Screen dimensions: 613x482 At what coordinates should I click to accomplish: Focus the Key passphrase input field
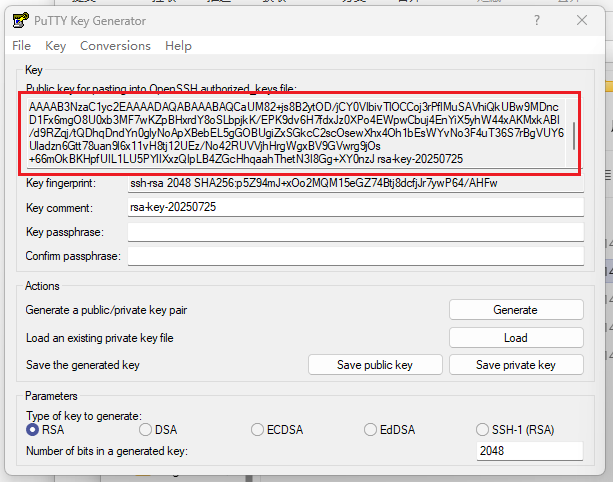(355, 232)
